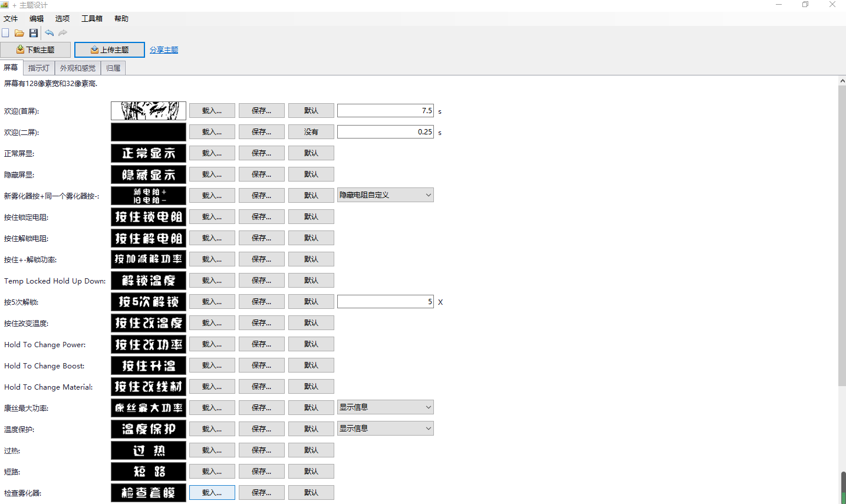
Task: Click 没有 button in 欢迎(二屏) row
Action: click(x=311, y=132)
